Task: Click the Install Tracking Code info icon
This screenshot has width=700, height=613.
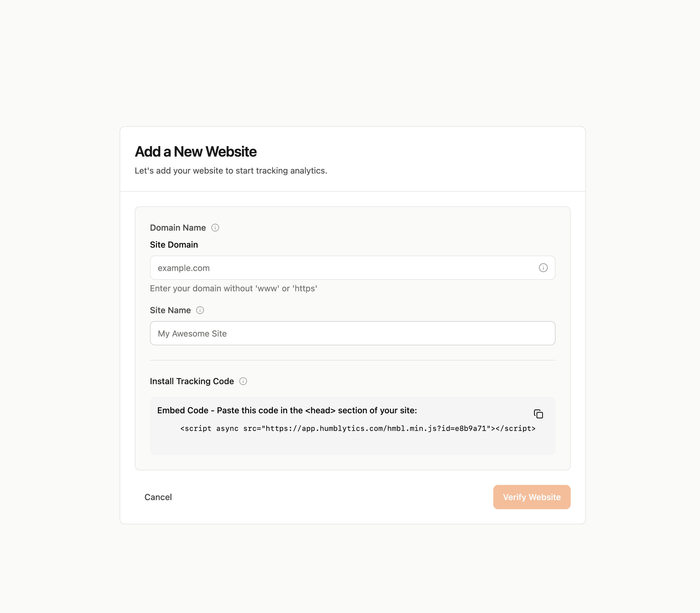Action: (x=243, y=381)
